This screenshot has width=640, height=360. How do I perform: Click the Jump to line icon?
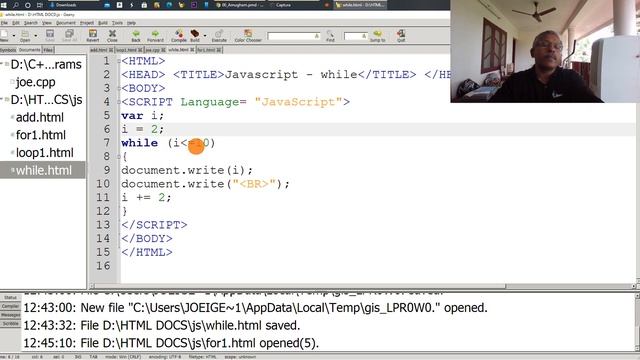tap(378, 36)
